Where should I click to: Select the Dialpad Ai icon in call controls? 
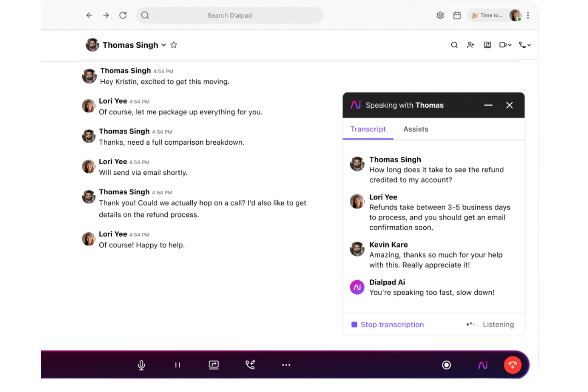482,365
